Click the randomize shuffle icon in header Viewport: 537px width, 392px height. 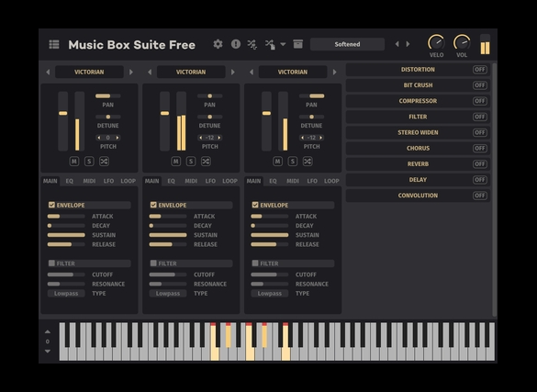click(x=252, y=44)
